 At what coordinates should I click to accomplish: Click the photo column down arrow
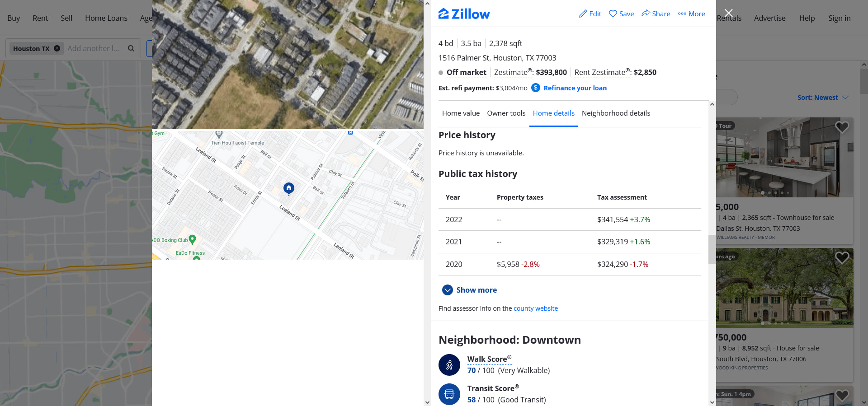point(427,402)
